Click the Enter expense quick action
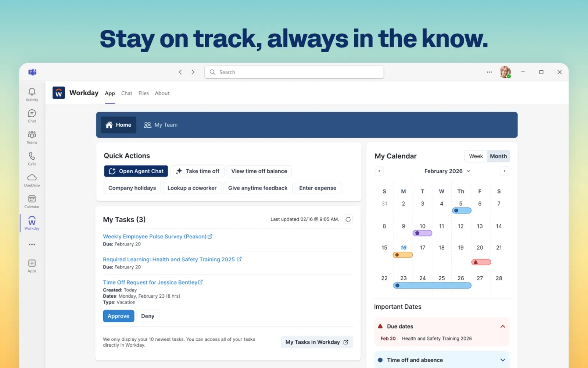Image resolution: width=588 pixels, height=368 pixels. coord(318,188)
